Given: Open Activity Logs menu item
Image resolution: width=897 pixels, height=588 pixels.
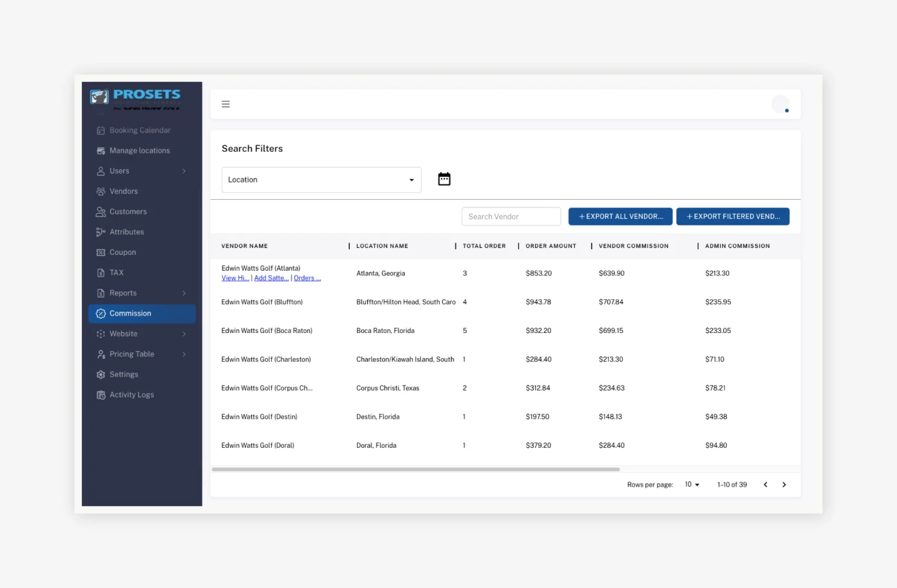Looking at the screenshot, I should (131, 395).
